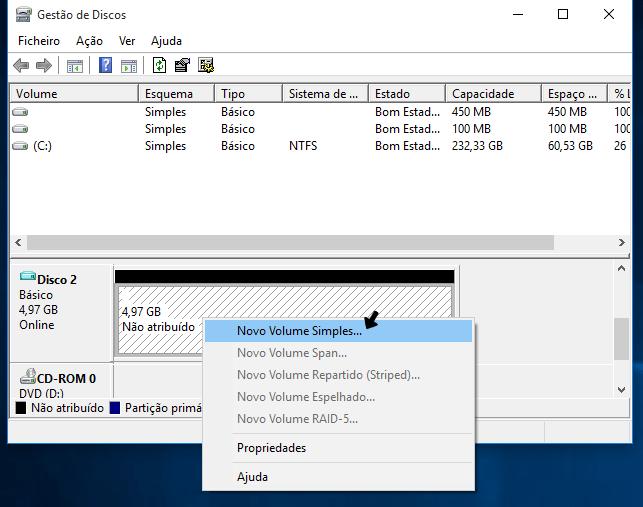Viewport: 643px width, 507px height.
Task: Select the CD-ROM 0 disk label
Action: (66, 379)
